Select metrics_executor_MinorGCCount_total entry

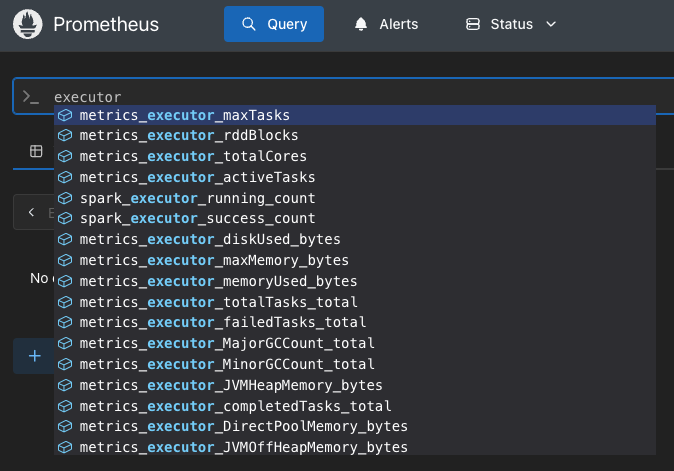tap(355, 364)
